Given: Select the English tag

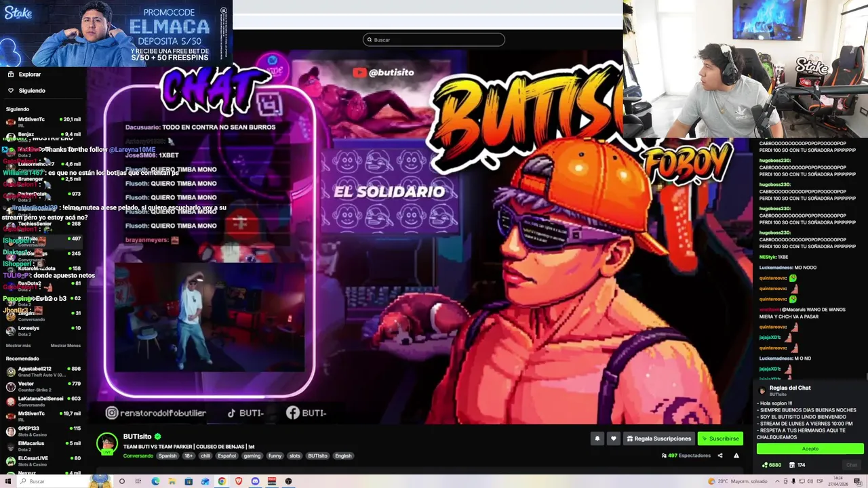Looking at the screenshot, I should (343, 456).
